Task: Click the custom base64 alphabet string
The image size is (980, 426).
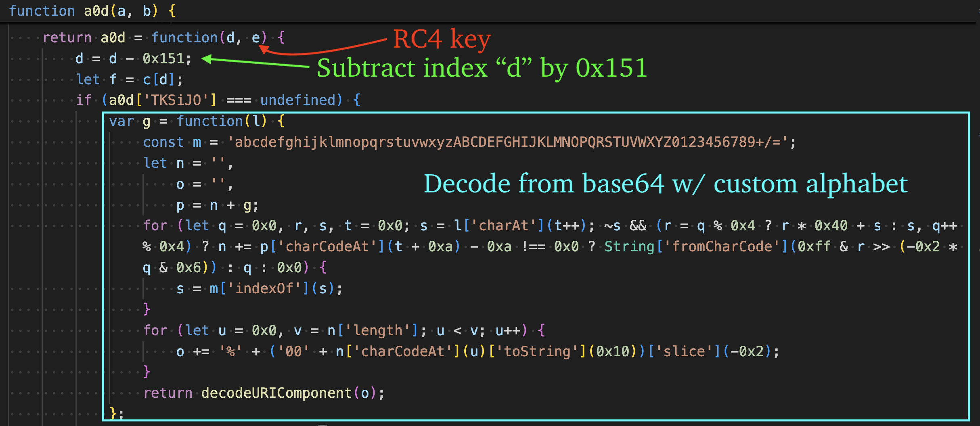Action: tap(509, 142)
